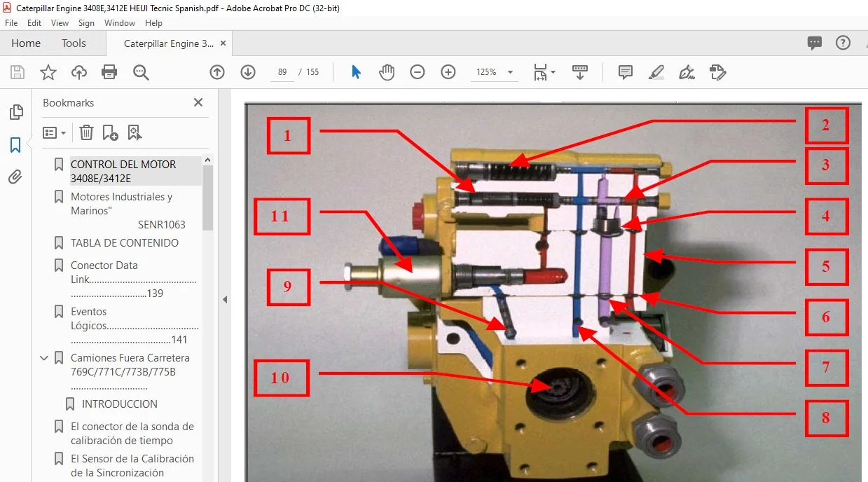Image resolution: width=868 pixels, height=482 pixels.
Task: Open the TABLA DE CONTENIDO bookmark
Action: (125, 243)
